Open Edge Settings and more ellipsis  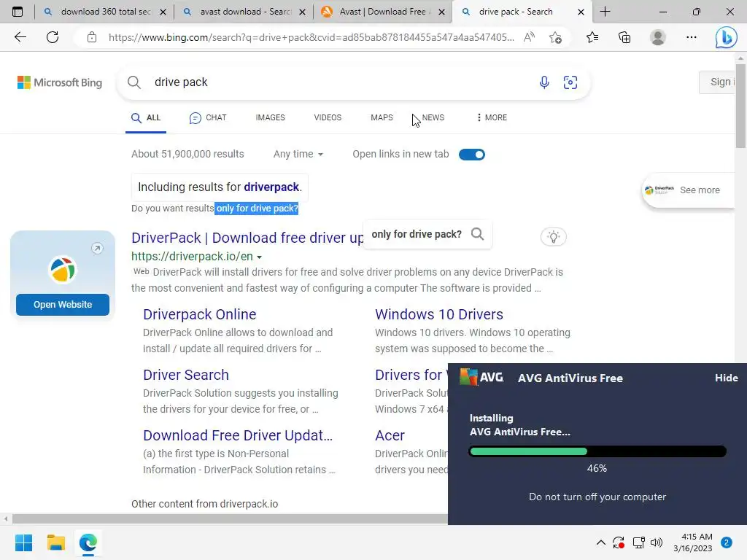692,37
